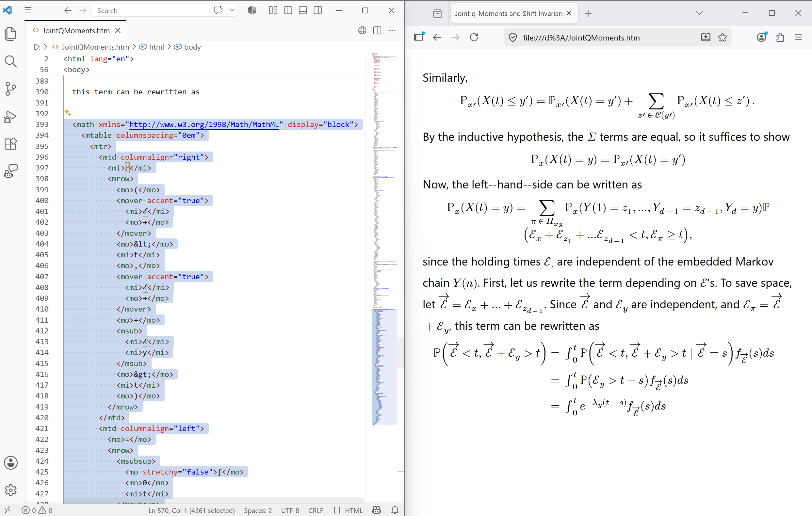Image resolution: width=812 pixels, height=516 pixels.
Task: Open a new Firefox tab
Action: click(x=588, y=13)
